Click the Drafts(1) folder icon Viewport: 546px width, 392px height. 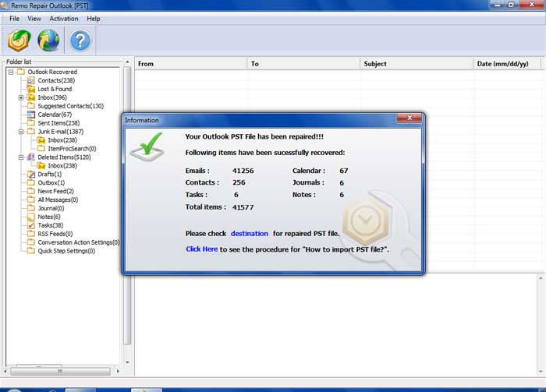31,175
